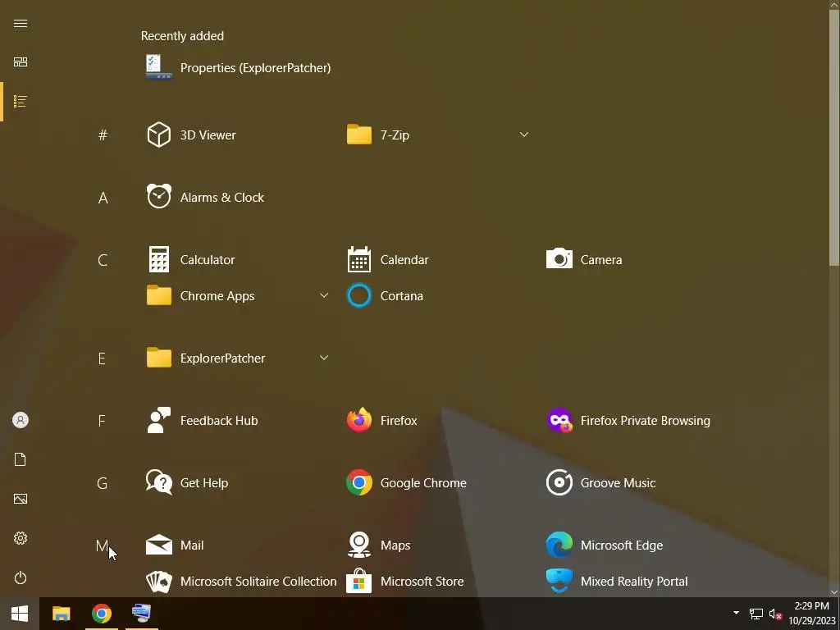The image size is (840, 630).
Task: Launch Maps app
Action: [x=379, y=545]
